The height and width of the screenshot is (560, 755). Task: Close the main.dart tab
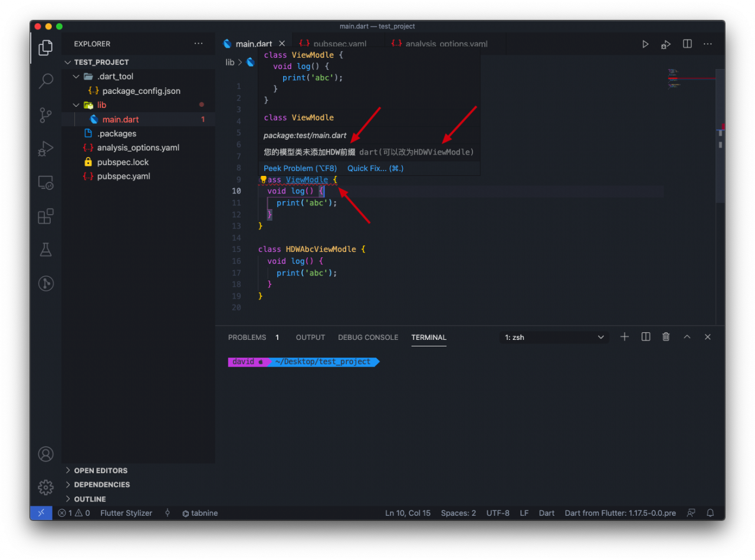tap(282, 44)
